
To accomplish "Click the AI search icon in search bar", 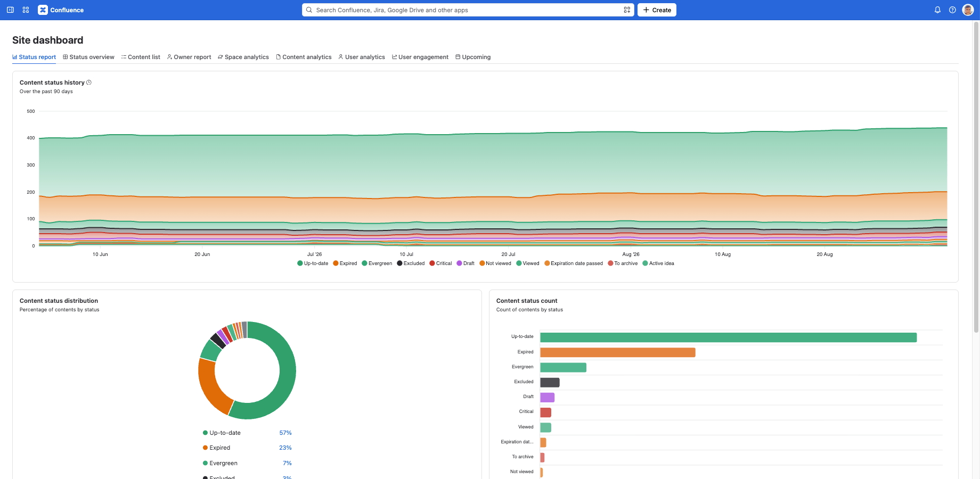I will [x=627, y=10].
